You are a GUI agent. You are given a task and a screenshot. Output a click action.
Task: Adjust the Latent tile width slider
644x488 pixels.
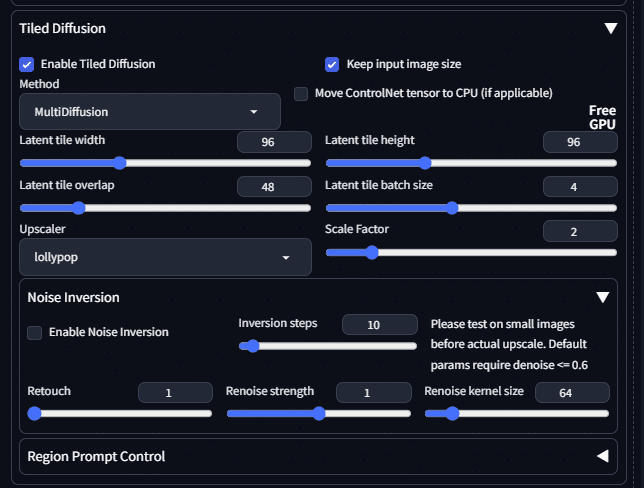166,163
